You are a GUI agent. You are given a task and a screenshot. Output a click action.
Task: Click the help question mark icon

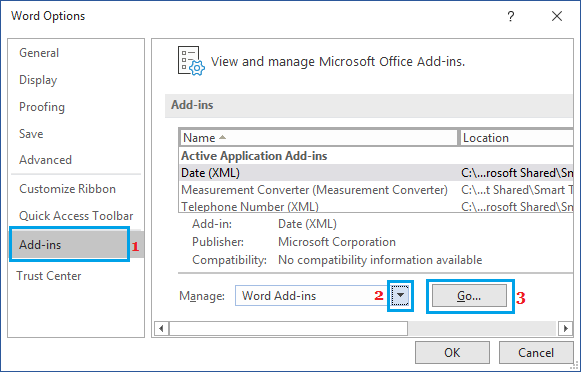coord(511,16)
